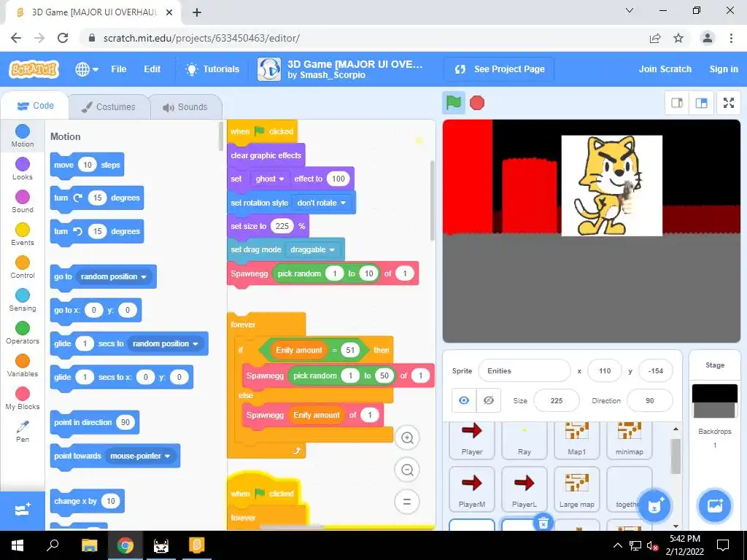The width and height of the screenshot is (747, 560).
Task: Click Sign in link
Action: click(x=724, y=69)
